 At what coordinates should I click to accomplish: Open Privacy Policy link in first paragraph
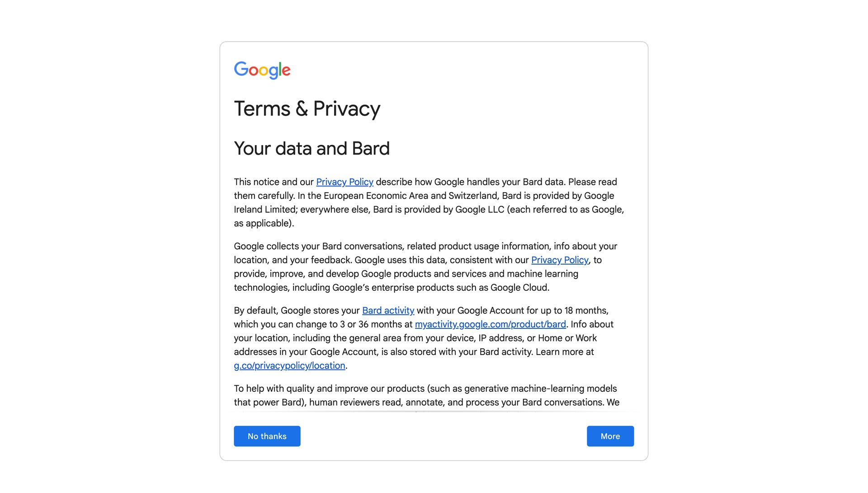(344, 182)
